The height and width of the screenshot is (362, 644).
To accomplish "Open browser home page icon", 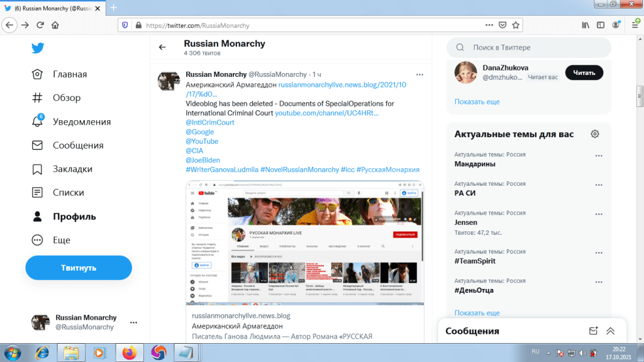I will [55, 25].
